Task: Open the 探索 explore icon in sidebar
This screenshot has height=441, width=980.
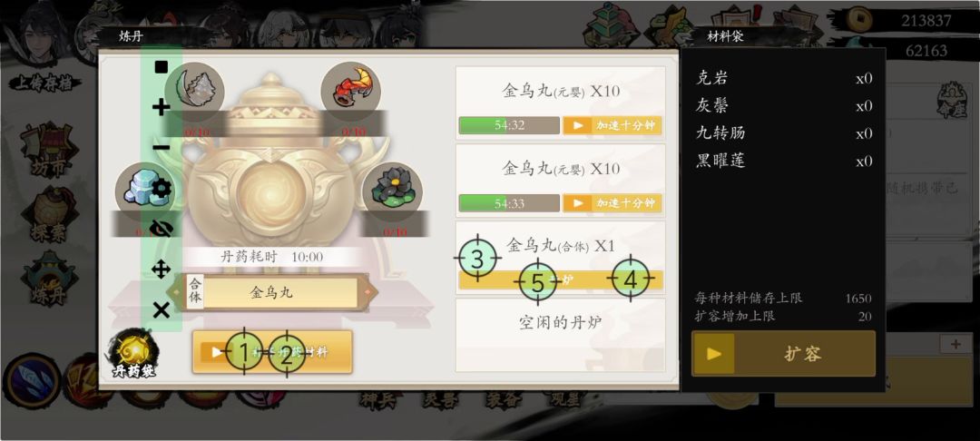Action: 49,215
